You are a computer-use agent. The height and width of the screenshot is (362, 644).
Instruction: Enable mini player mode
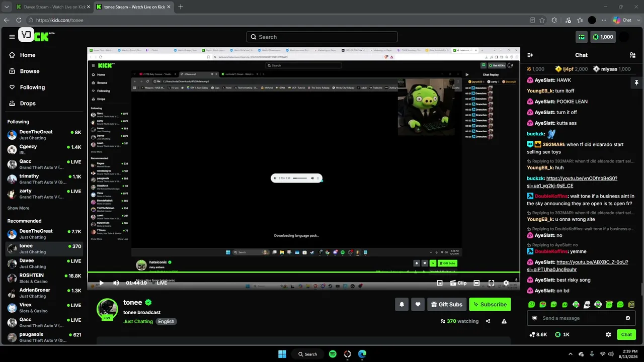pos(440,283)
